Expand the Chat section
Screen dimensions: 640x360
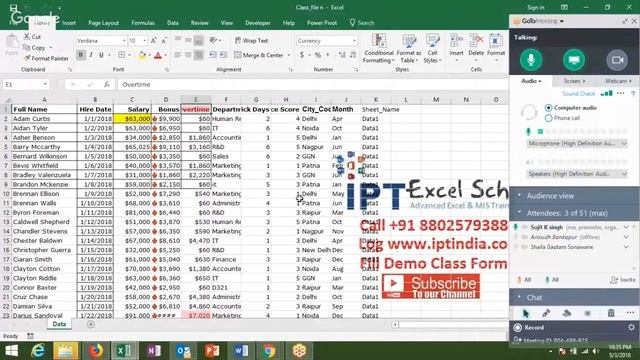point(574,297)
